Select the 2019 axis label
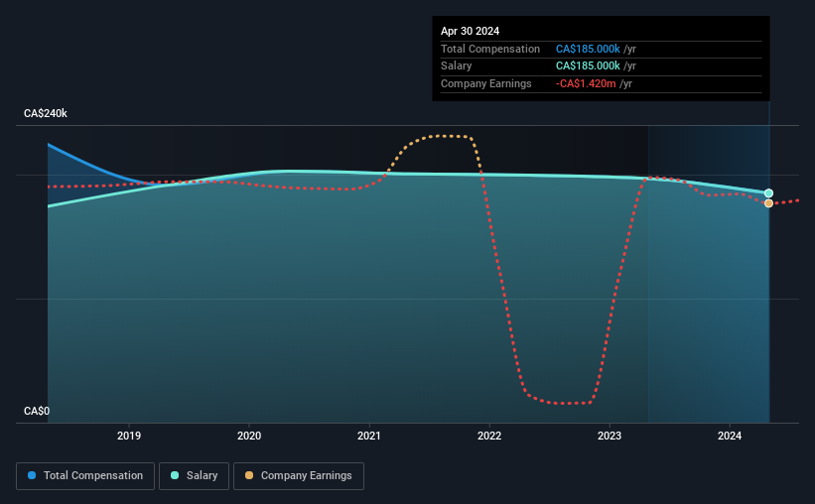815x504 pixels. [x=129, y=436]
